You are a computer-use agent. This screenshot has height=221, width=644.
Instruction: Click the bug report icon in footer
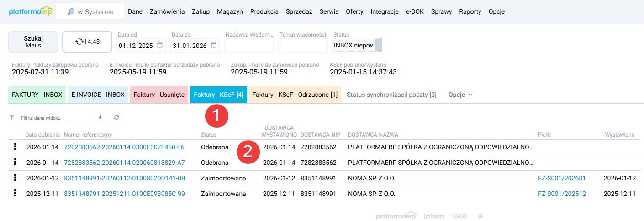(x=480, y=216)
